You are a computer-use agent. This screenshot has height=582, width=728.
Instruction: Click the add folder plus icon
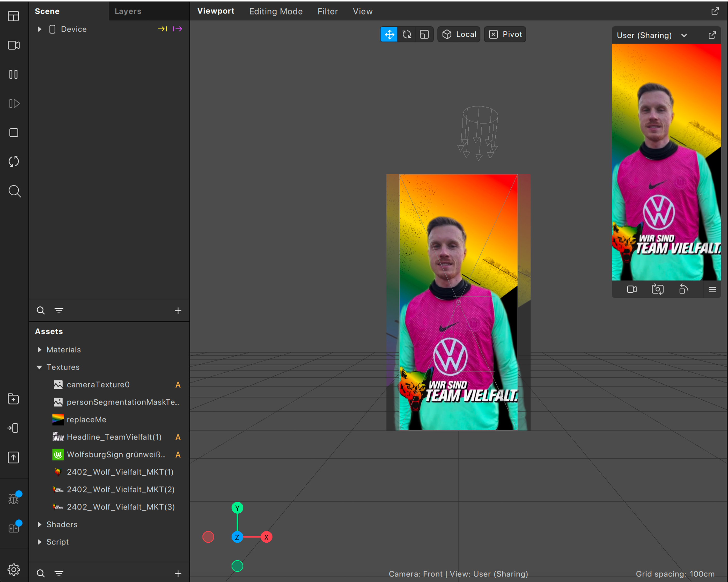point(13,399)
